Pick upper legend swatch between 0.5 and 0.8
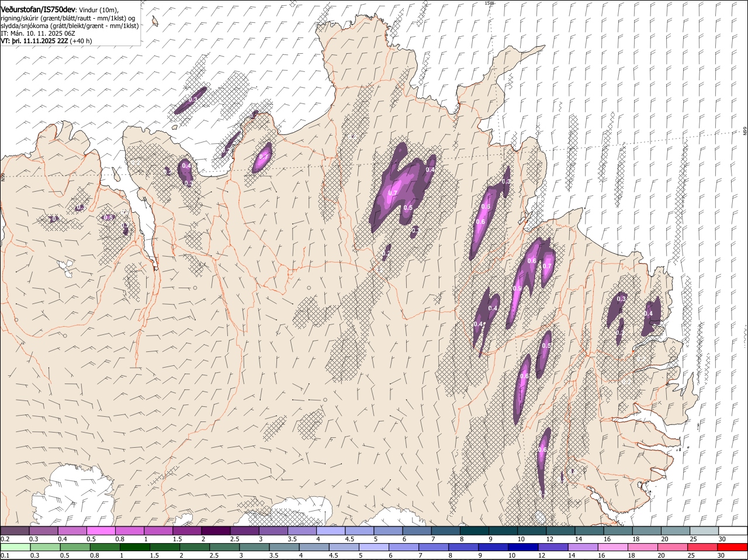Image resolution: width=748 pixels, height=560 pixels. 101,531
